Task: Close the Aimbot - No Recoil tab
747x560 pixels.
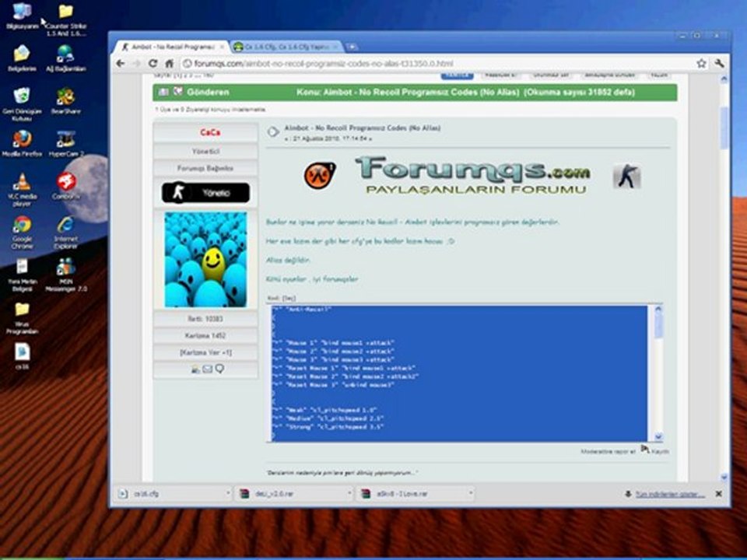Action: coord(222,47)
